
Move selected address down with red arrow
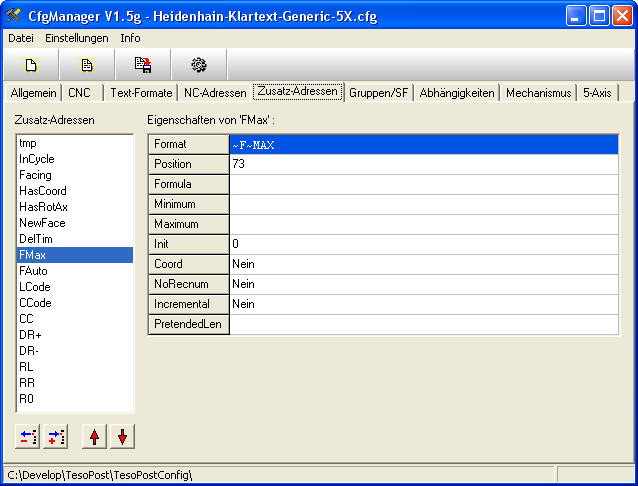122,437
